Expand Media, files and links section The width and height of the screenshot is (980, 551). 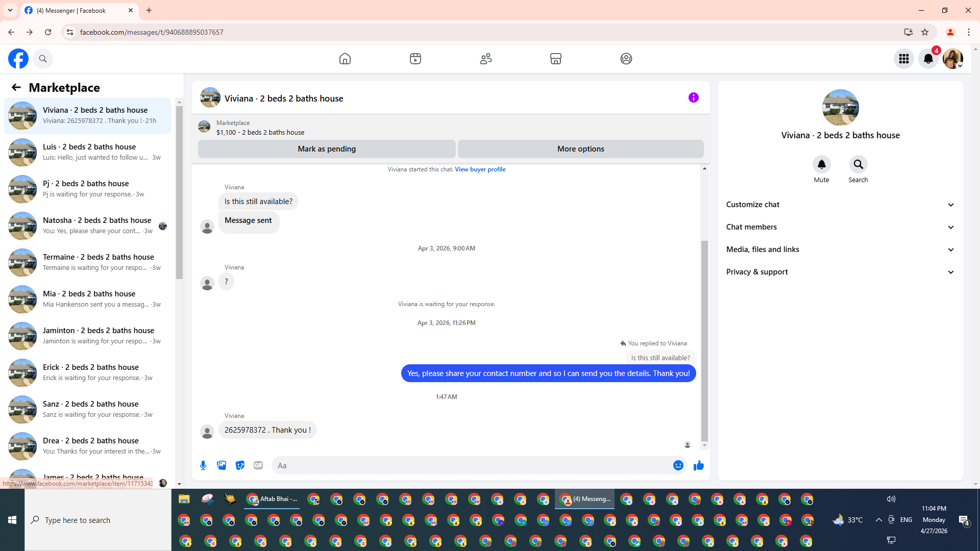click(x=840, y=249)
